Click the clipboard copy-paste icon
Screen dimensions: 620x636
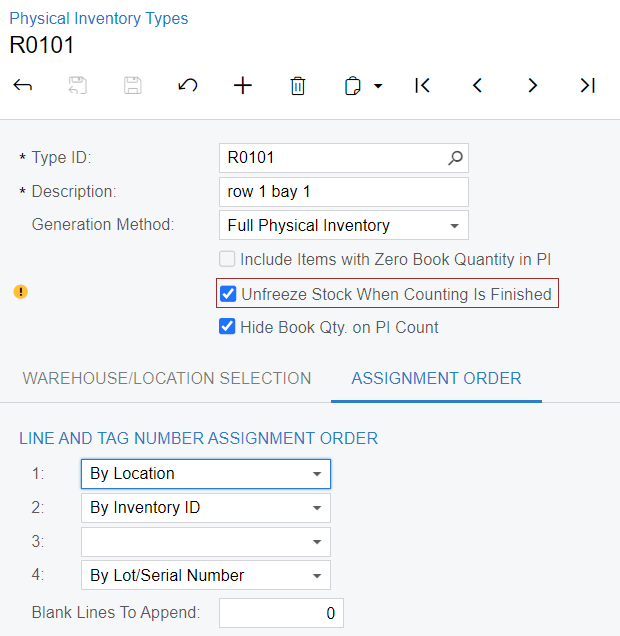point(352,86)
